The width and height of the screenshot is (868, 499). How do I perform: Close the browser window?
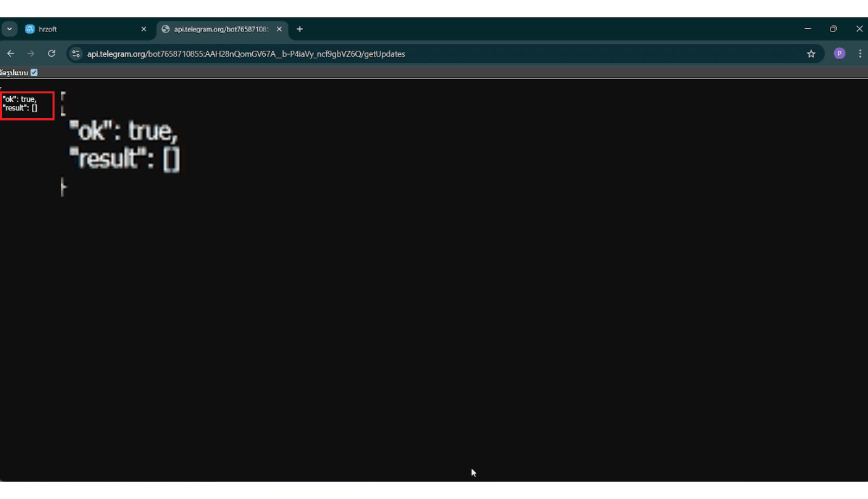point(859,29)
